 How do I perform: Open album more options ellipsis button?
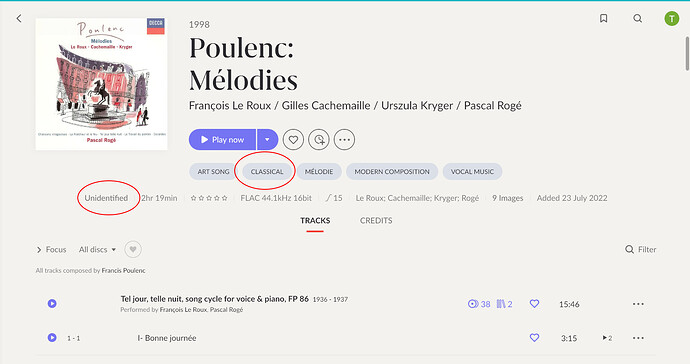(344, 140)
